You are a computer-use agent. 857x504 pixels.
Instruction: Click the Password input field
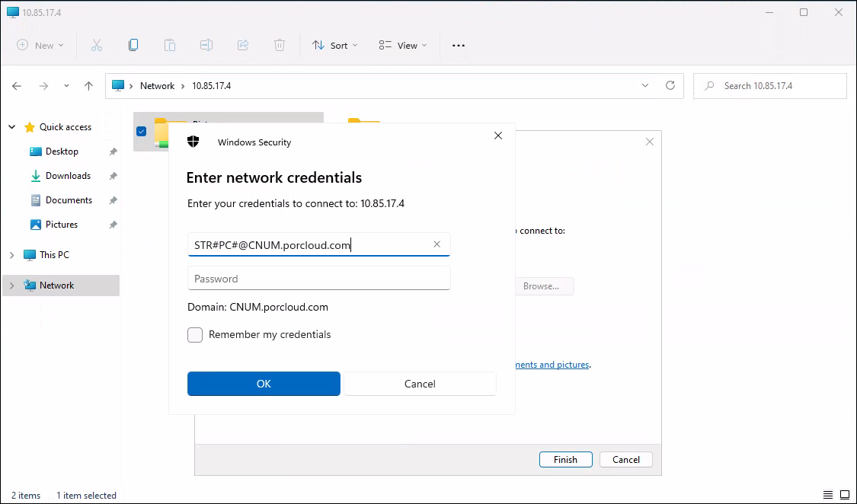point(318,279)
